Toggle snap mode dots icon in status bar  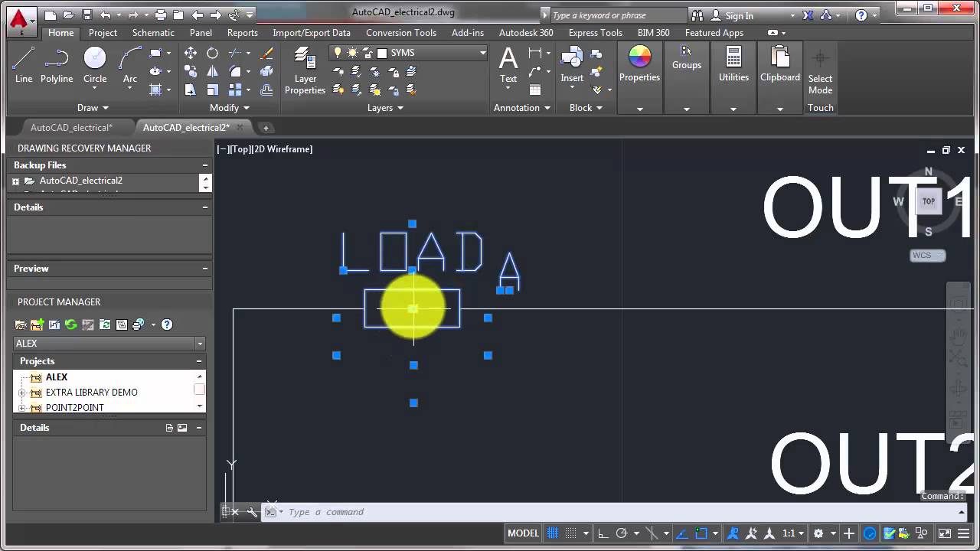570,533
